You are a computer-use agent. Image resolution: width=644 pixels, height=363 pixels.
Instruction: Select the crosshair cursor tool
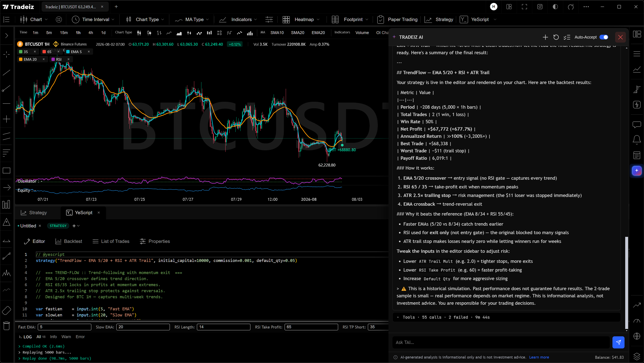tap(6, 54)
